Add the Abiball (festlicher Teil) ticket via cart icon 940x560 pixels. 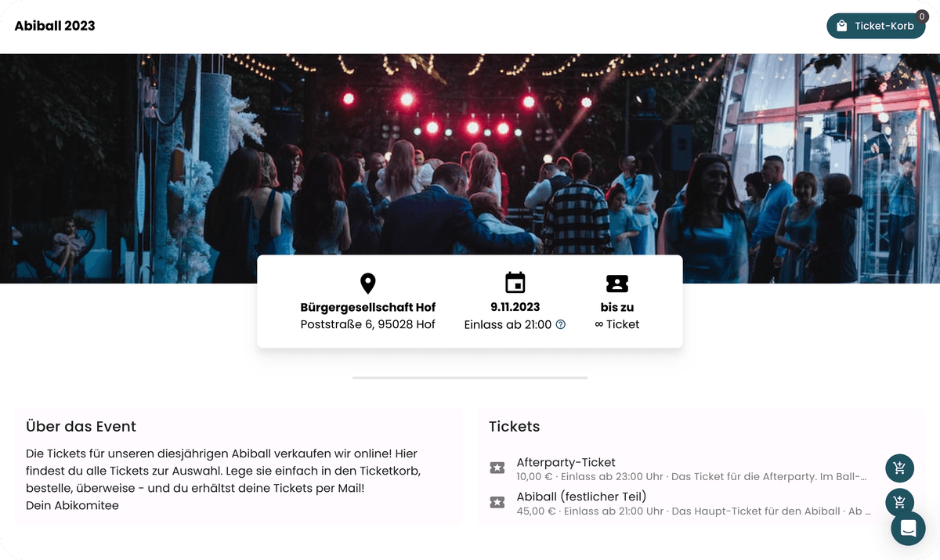pyautogui.click(x=899, y=502)
